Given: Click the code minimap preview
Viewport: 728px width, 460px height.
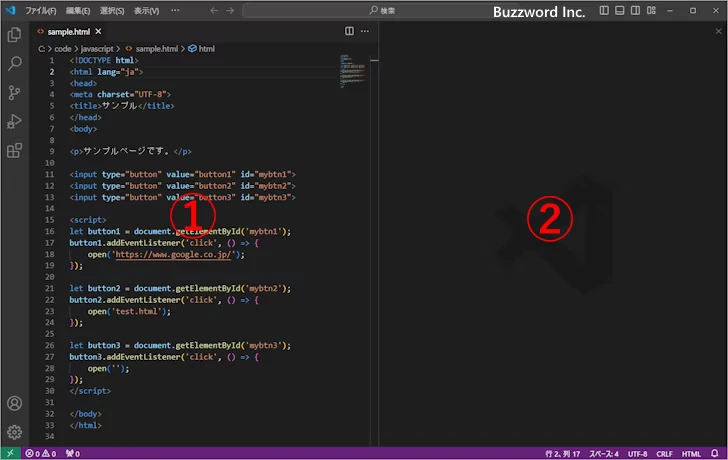Looking at the screenshot, I should coord(353,71).
